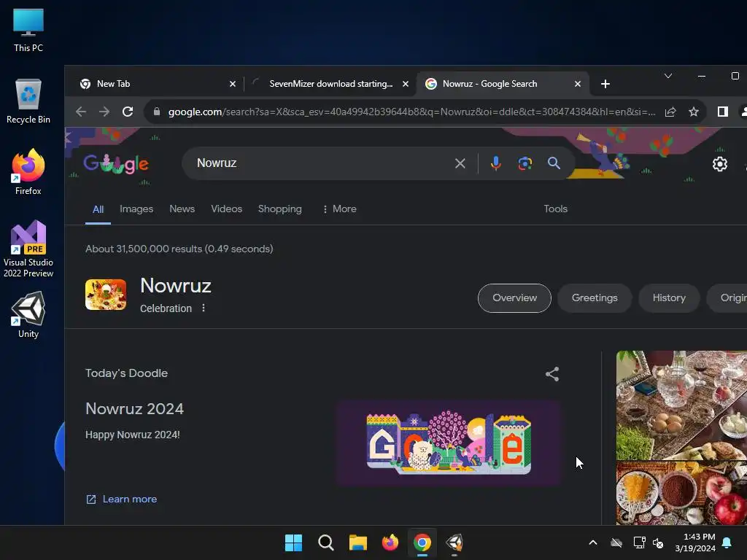747x560 pixels.
Task: Start voice search with microphone
Action: click(495, 163)
